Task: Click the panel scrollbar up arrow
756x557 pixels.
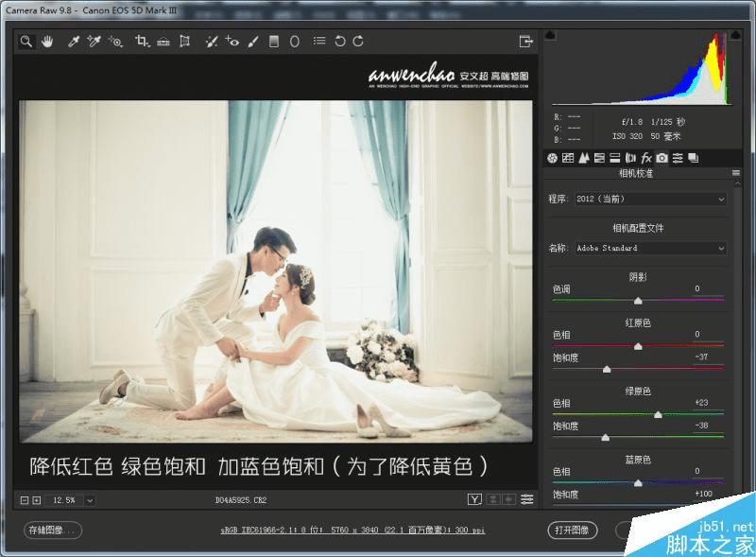Action: coord(737,183)
